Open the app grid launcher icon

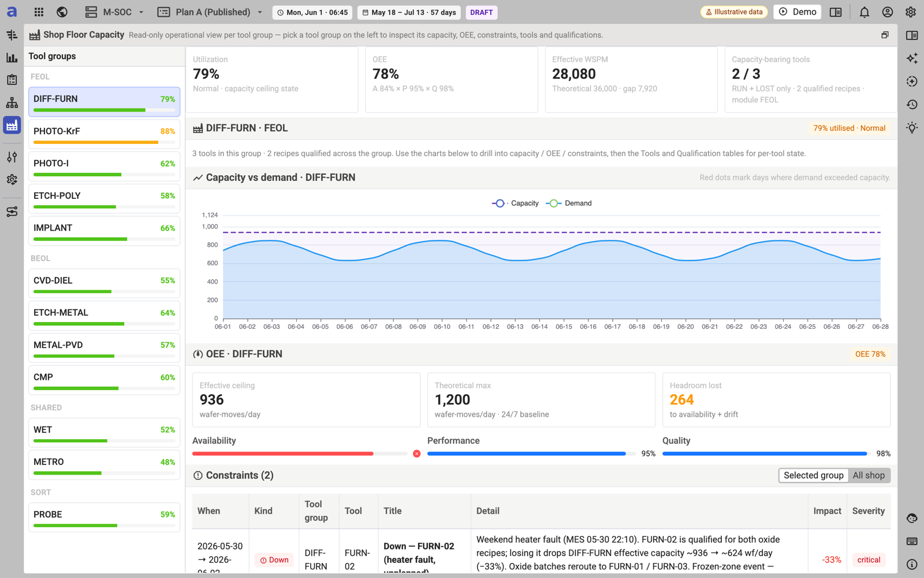click(39, 12)
